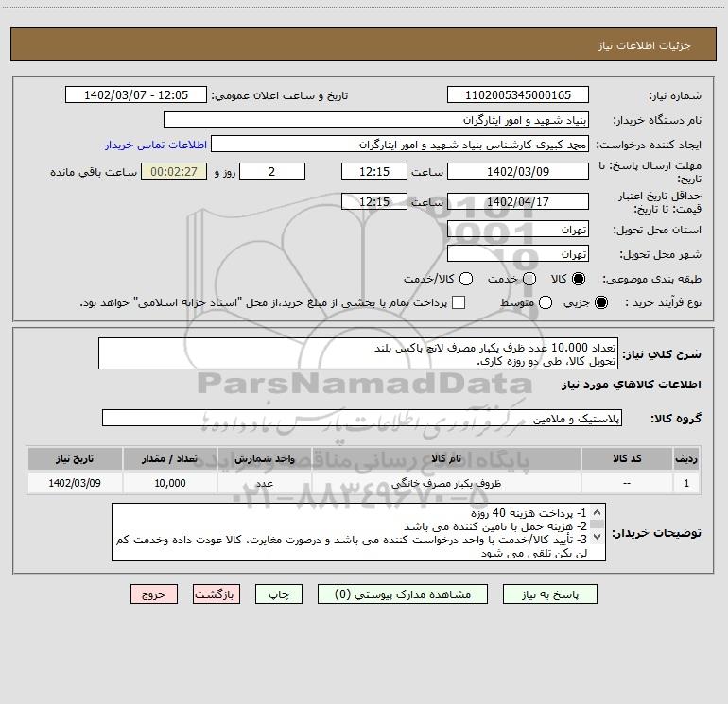Click the ردیف column header
Viewport: 728px width, 704px height.
(686, 458)
